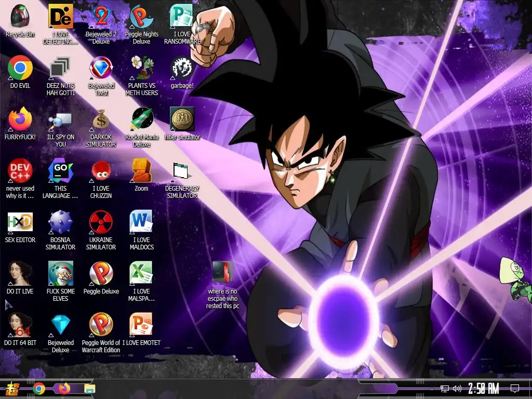The width and height of the screenshot is (532, 399).
Task: Open the volume control in the tray
Action: [x=457, y=389]
